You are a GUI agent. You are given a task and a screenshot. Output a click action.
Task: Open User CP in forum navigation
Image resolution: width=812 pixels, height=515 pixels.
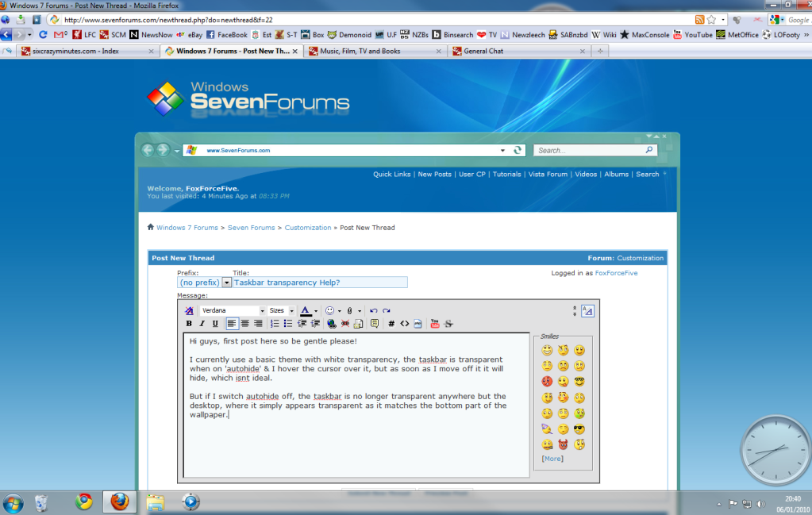pos(471,175)
